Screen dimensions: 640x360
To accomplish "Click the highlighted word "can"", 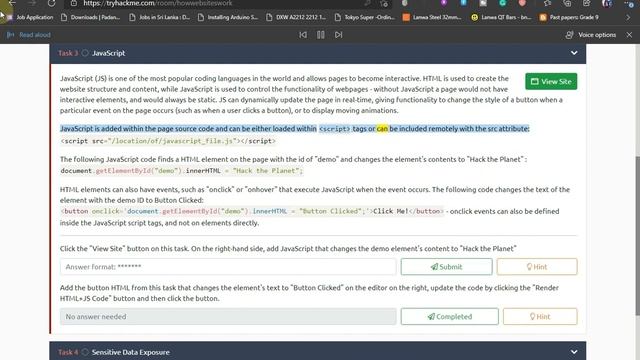I will pos(382,129).
